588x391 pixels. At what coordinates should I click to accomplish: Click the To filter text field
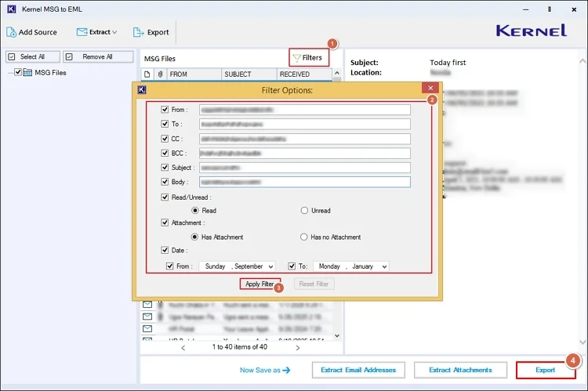[305, 124]
